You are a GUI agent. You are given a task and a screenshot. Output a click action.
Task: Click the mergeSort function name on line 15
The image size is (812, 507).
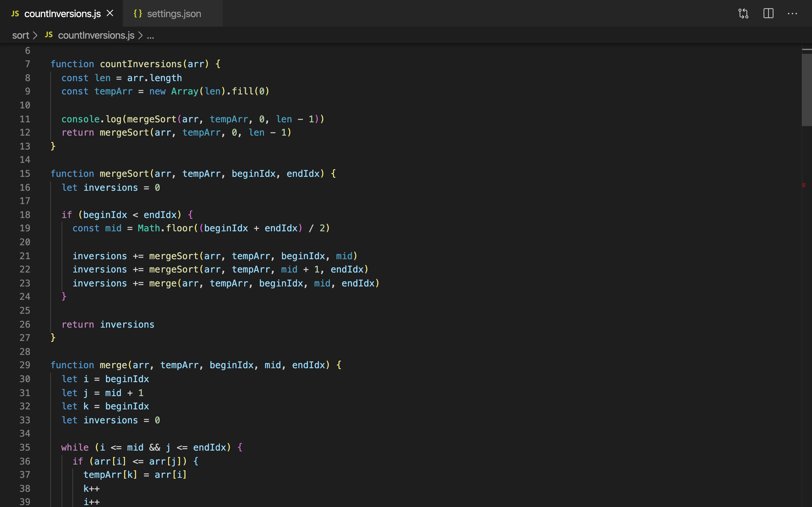click(124, 174)
